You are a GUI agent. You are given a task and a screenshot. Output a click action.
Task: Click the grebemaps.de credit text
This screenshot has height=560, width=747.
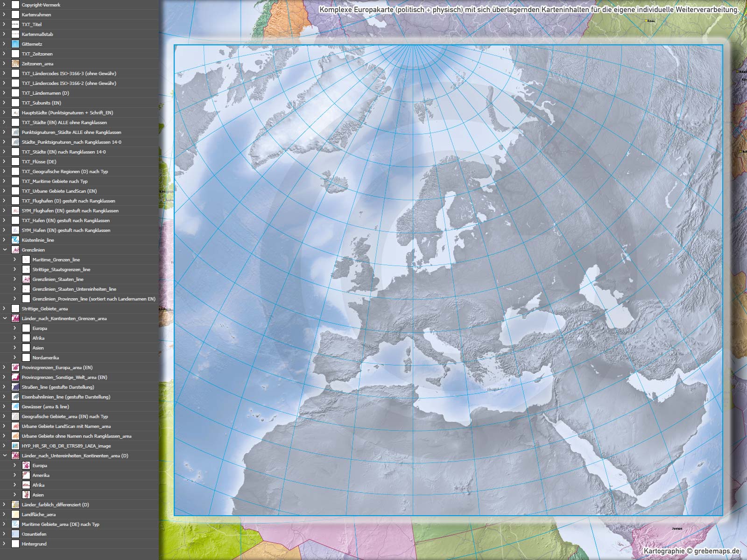pos(691,551)
